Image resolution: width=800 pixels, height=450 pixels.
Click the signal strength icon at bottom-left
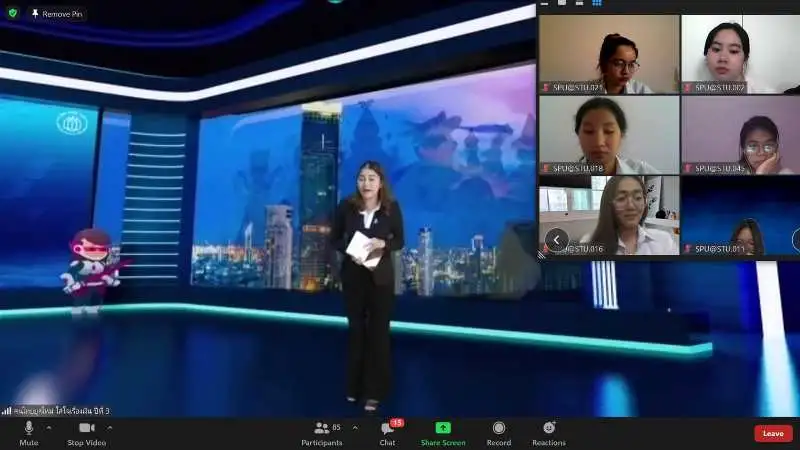tap(6, 410)
